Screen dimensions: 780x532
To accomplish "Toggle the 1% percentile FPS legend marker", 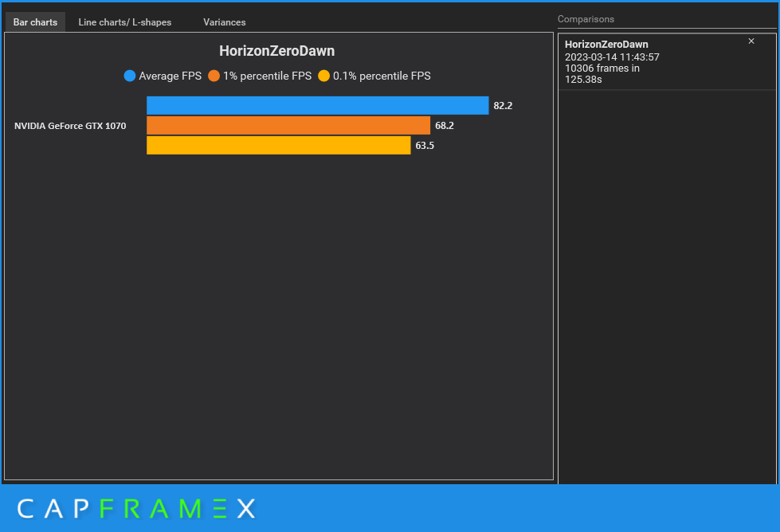I will coord(214,76).
